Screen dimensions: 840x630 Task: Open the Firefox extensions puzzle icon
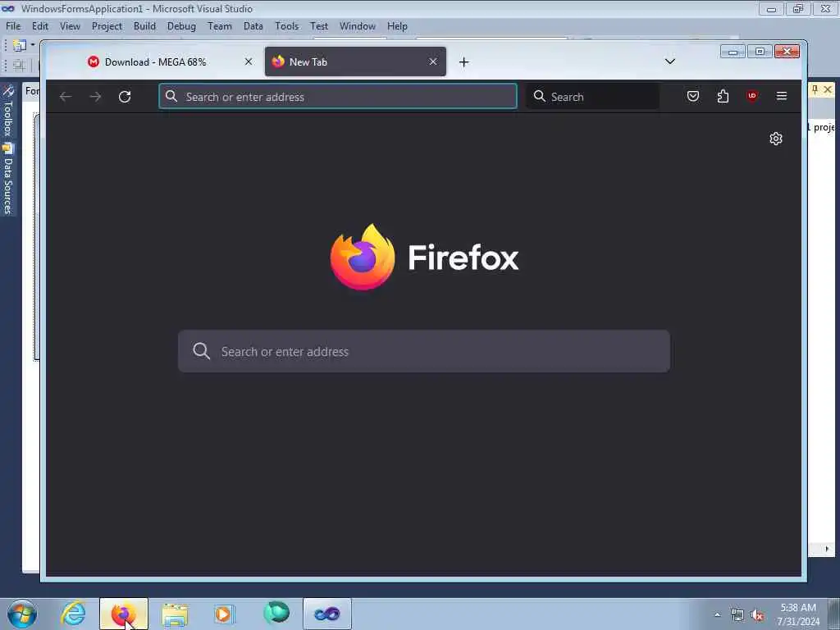coord(723,96)
